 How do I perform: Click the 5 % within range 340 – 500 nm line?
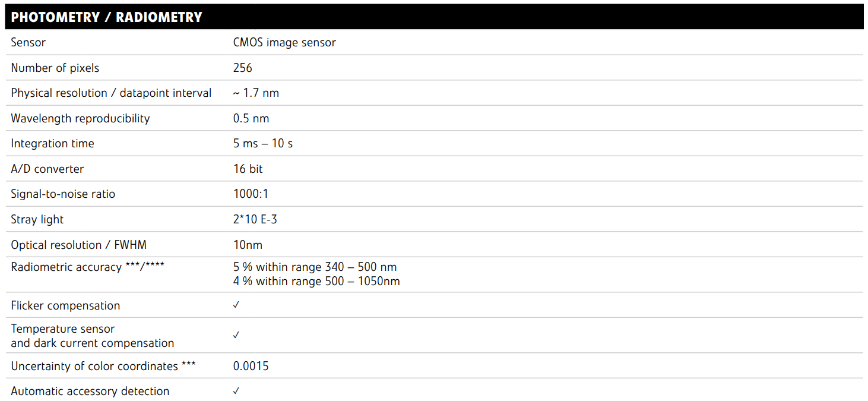(x=315, y=267)
